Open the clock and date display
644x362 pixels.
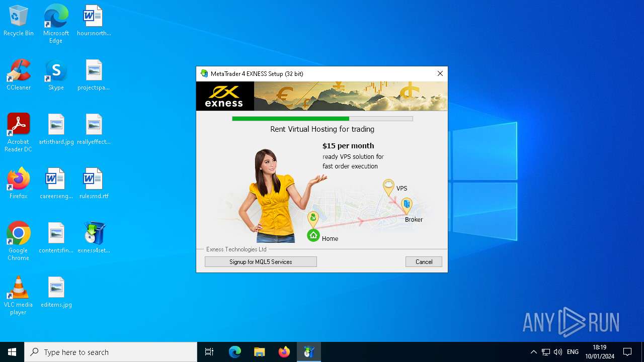(599, 352)
